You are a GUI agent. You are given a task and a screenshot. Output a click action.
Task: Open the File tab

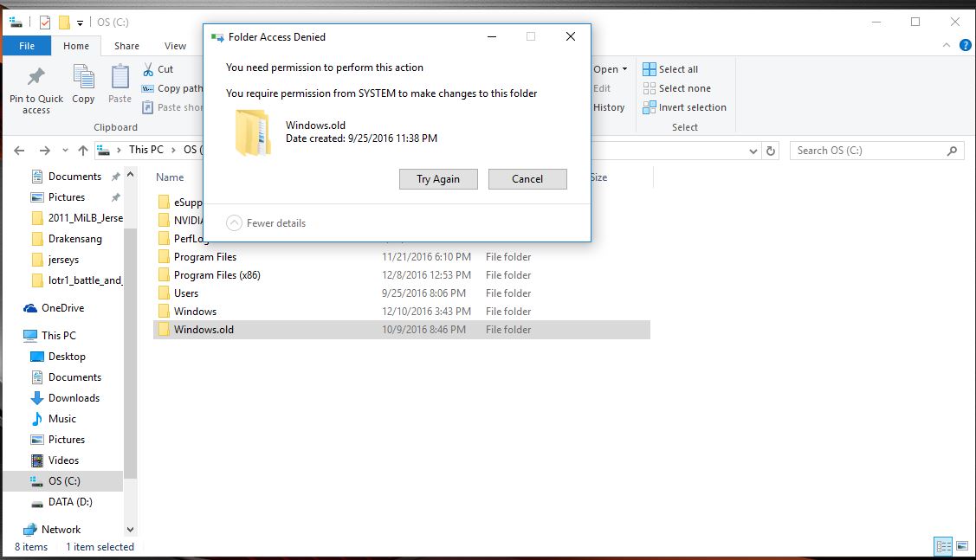[x=27, y=46]
